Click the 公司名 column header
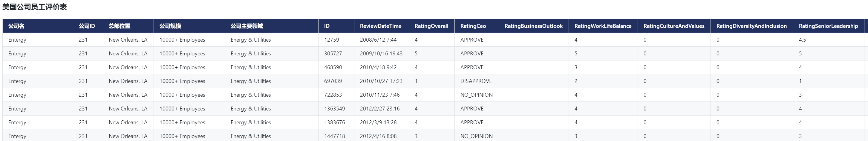 16,26
